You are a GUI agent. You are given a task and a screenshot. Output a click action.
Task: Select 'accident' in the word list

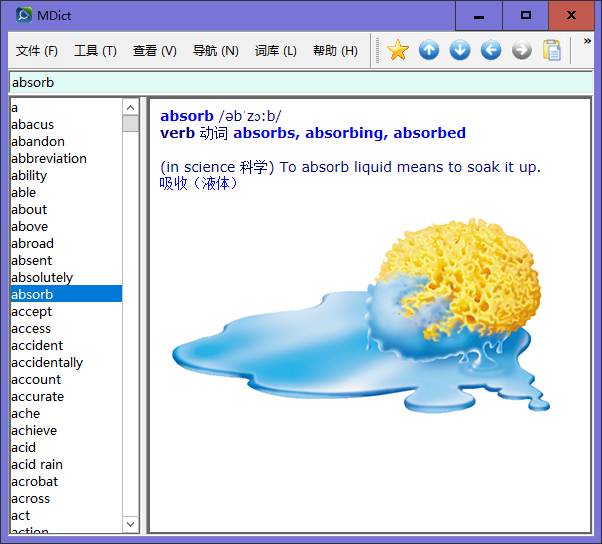pyautogui.click(x=37, y=345)
